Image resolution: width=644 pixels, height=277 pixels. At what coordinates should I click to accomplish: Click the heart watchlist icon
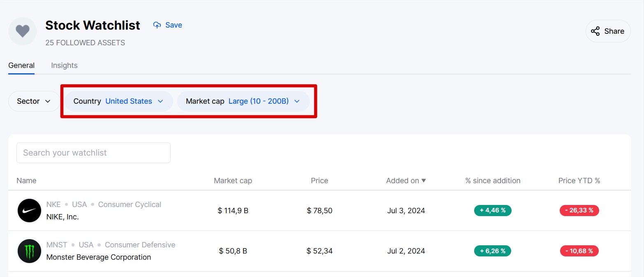pyautogui.click(x=23, y=31)
